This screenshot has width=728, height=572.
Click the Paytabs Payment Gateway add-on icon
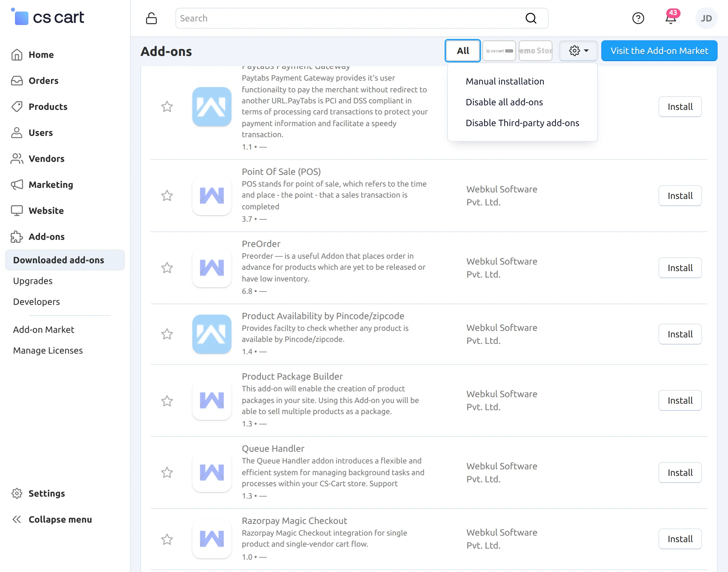(x=212, y=107)
